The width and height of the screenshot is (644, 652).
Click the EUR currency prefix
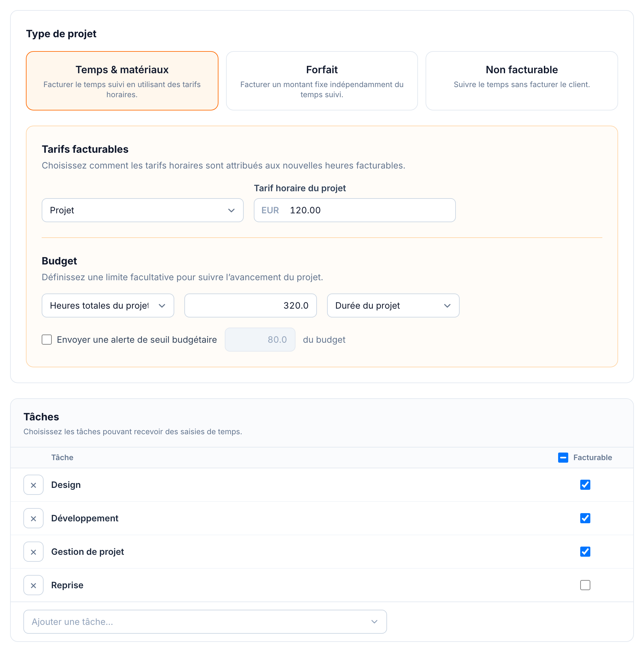(270, 210)
